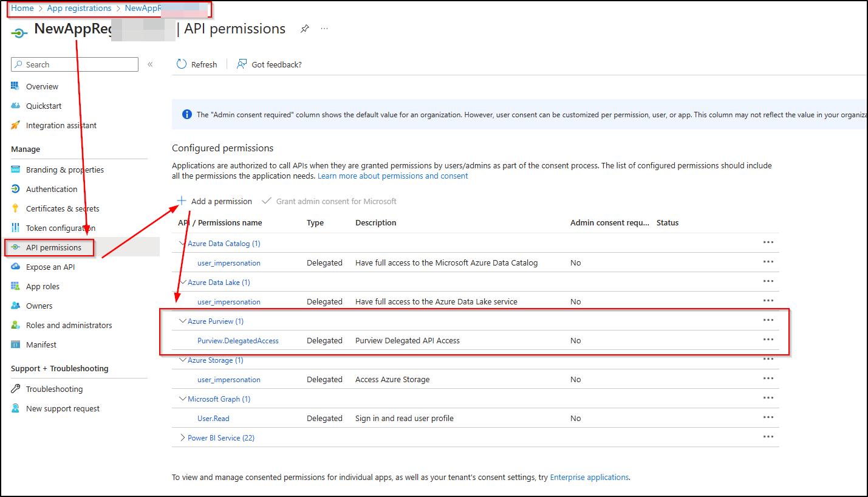Open ellipsis menu for Azure Data Lake group row
This screenshot has height=497, width=868.
tap(768, 281)
